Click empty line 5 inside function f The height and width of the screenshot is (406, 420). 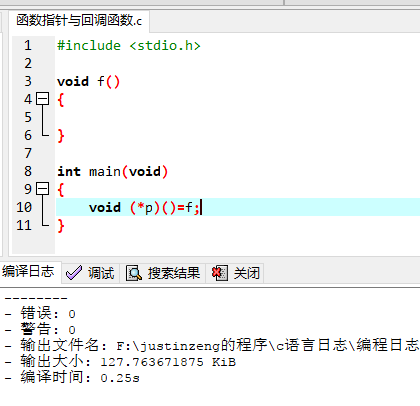pyautogui.click(x=233, y=117)
